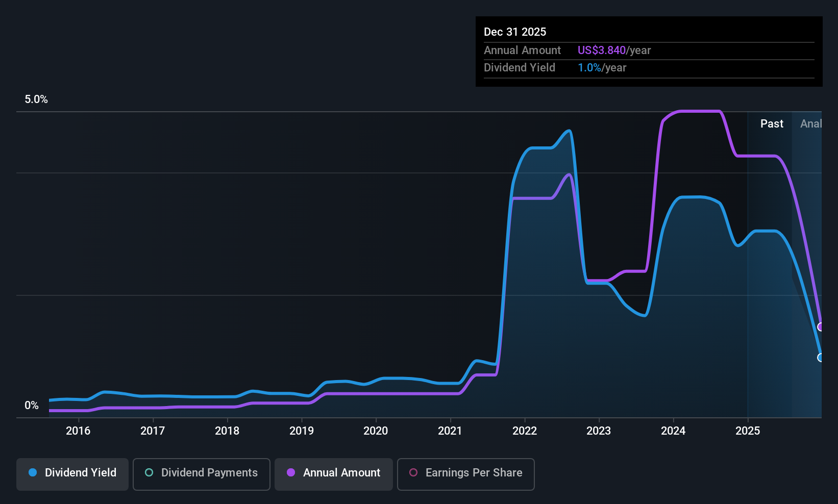The width and height of the screenshot is (838, 504).
Task: Click the teal Dividend Payments legend circle
Action: click(149, 472)
